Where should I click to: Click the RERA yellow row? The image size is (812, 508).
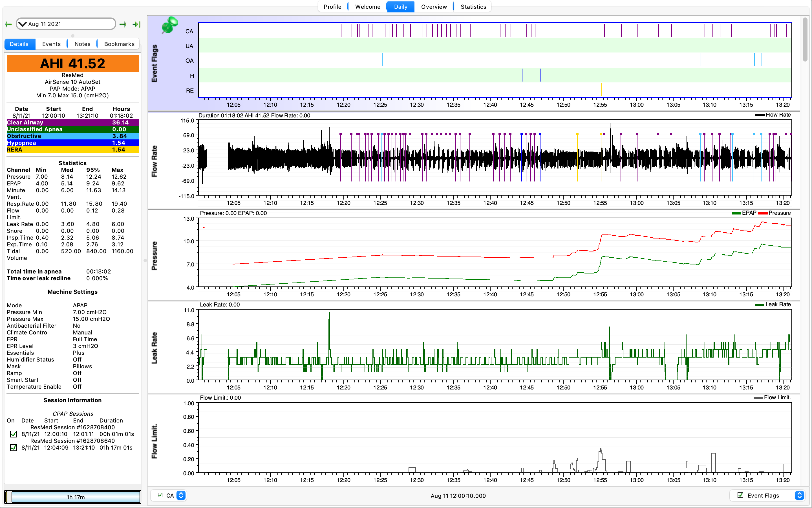pos(72,150)
